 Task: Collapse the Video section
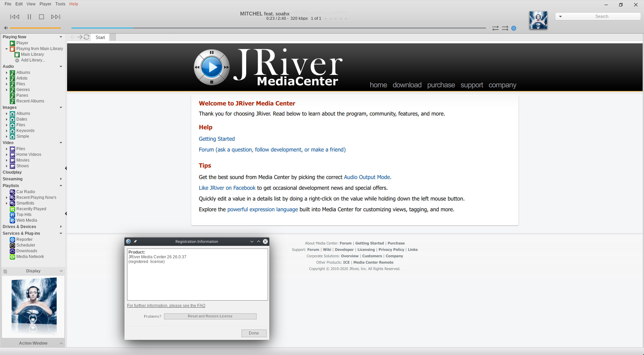click(x=61, y=143)
